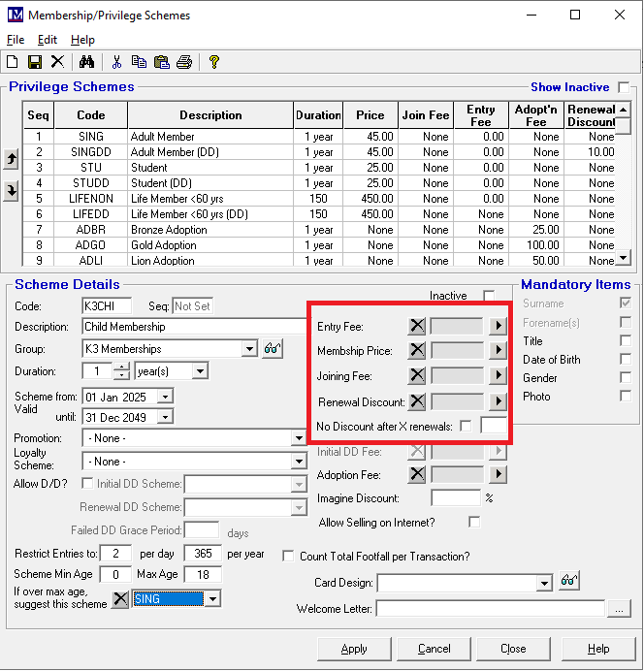
Task: Browse groups using the glasses icon
Action: coord(273,349)
